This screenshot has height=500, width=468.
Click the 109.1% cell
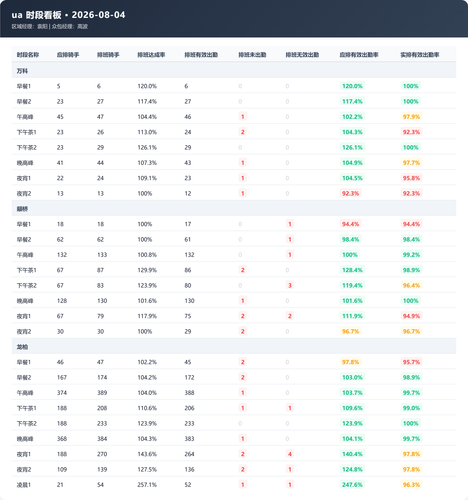pyautogui.click(x=147, y=178)
